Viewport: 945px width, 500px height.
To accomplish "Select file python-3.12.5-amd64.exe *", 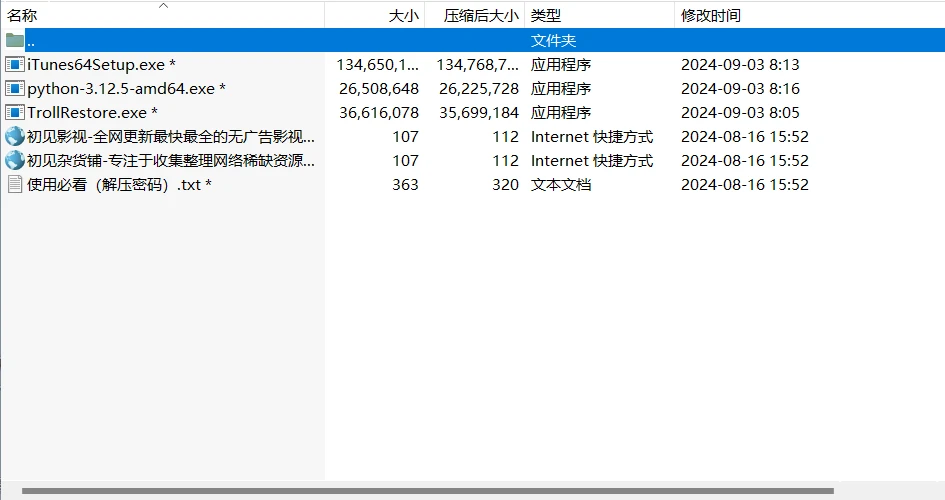I will [127, 89].
